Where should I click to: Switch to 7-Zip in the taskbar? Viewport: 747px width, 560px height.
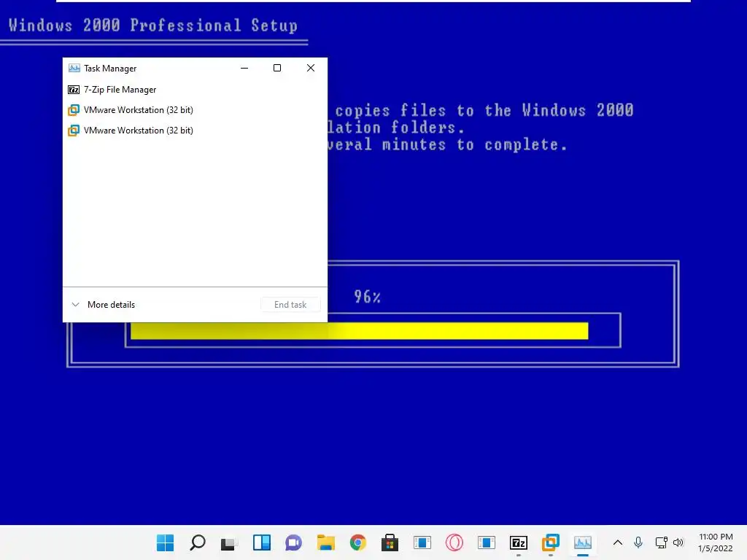coord(519,542)
